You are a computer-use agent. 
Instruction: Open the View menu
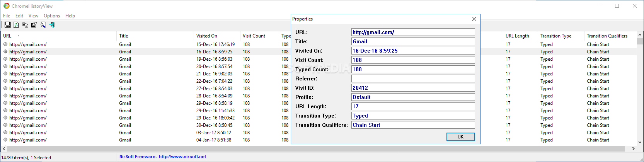click(x=33, y=16)
